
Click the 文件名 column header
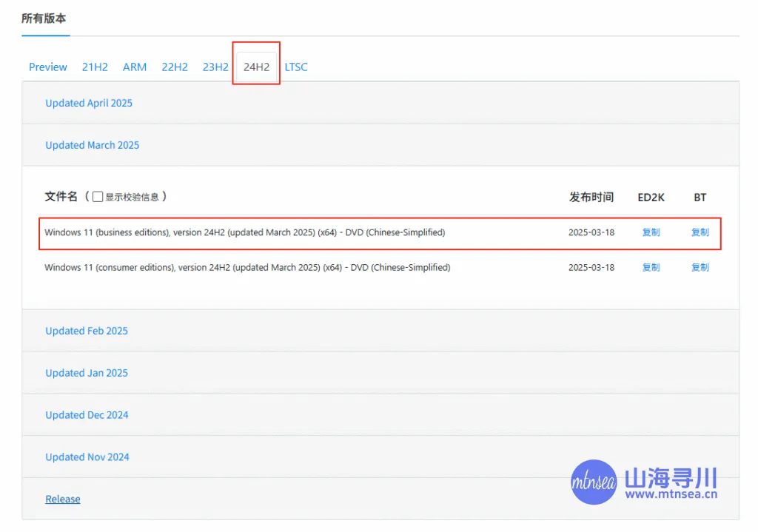[61, 197]
